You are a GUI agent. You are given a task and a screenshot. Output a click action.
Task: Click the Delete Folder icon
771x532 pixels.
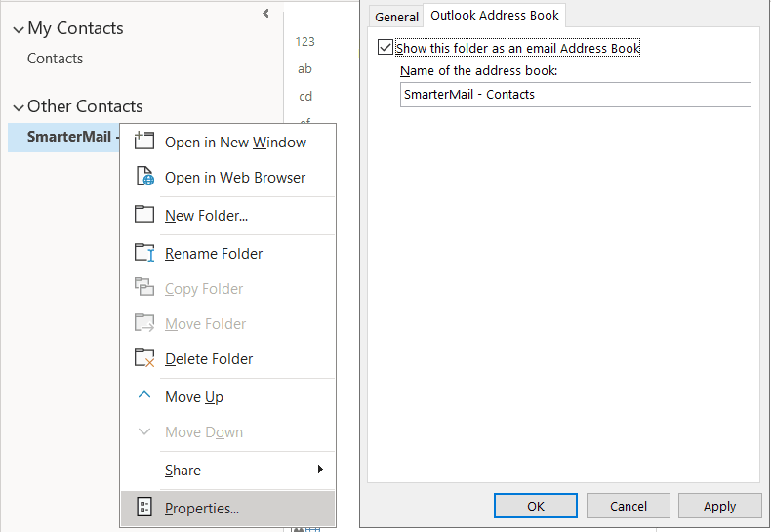(x=144, y=358)
